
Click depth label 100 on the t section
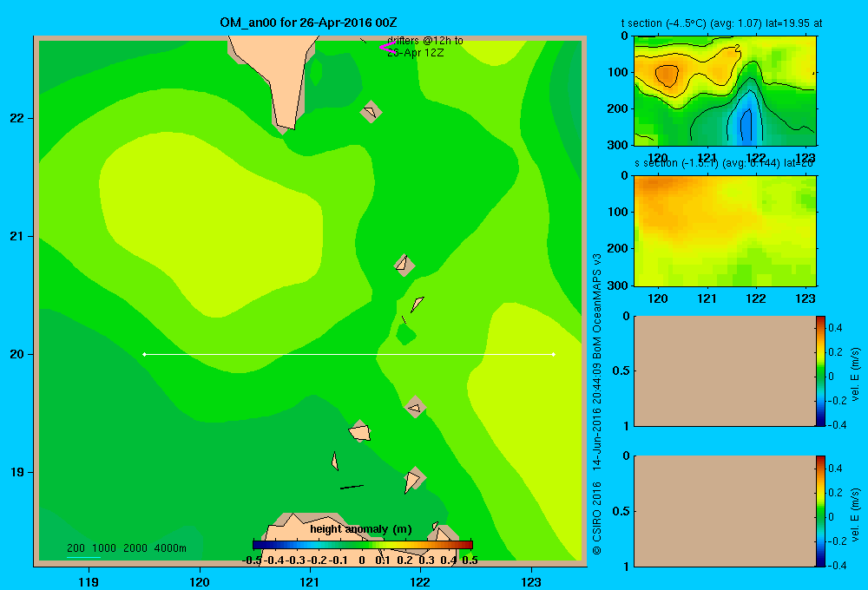618,72
